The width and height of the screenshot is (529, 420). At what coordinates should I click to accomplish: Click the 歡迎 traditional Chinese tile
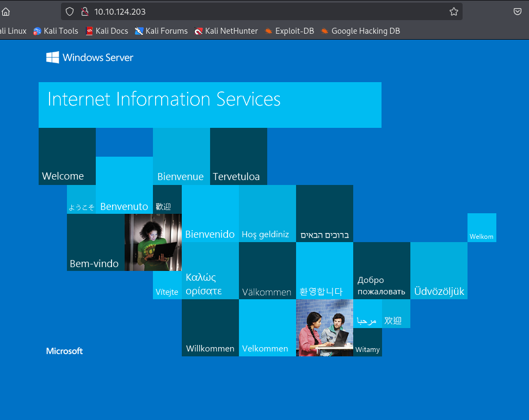[167, 199]
